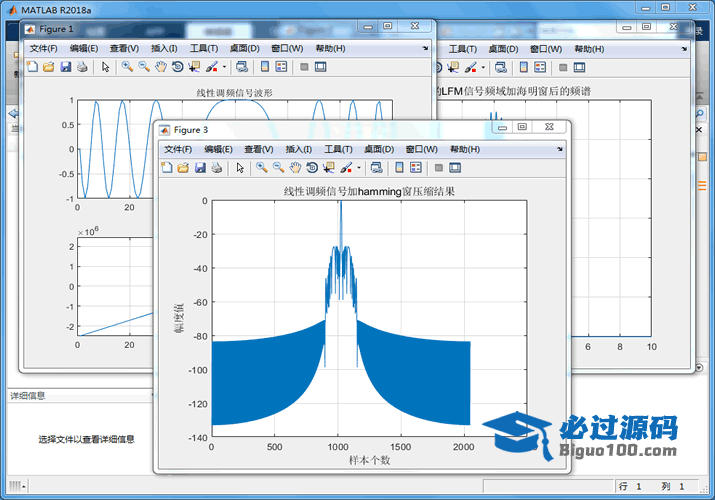Viewport: 715px width, 500px height.
Task: Click the New Figure icon in Figure 3
Action: (166, 168)
